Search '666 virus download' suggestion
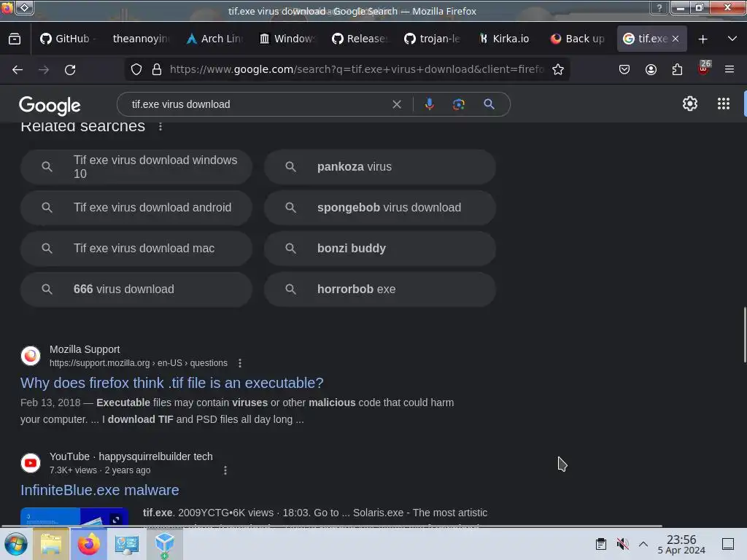This screenshot has height=560, width=747. (x=136, y=289)
